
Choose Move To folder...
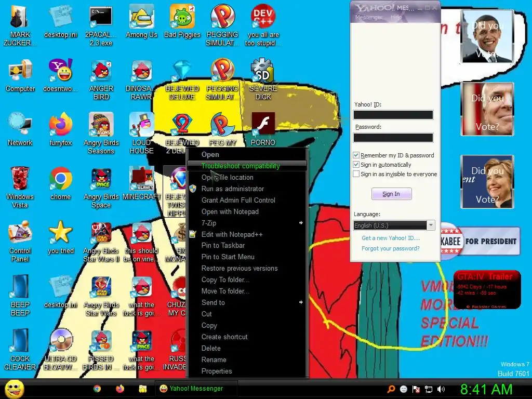coord(247,291)
